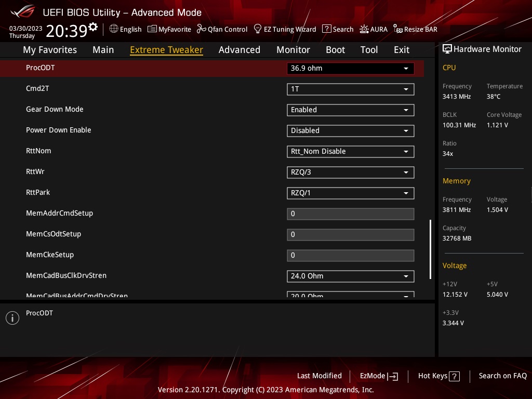This screenshot has width=532, height=399.
Task: Open the Power Down Enable dropdown
Action: click(x=351, y=130)
